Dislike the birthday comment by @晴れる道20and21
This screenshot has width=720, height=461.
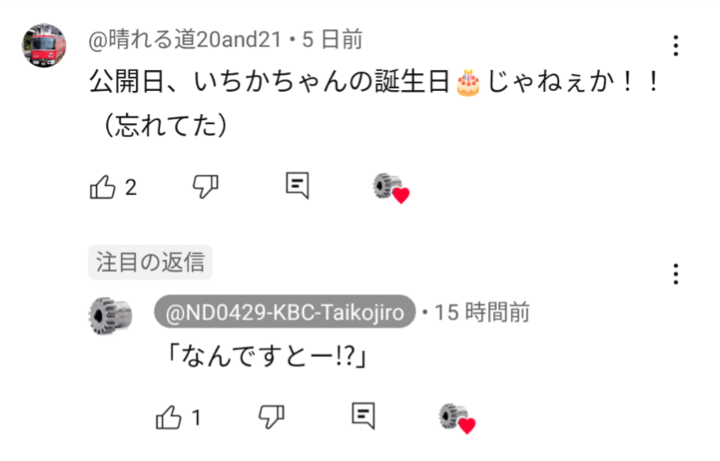pos(205,186)
